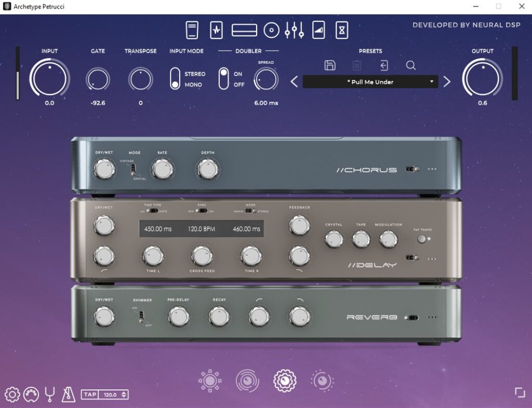Open the pre-effects waveform section icon
The width and height of the screenshot is (532, 408).
tap(217, 30)
